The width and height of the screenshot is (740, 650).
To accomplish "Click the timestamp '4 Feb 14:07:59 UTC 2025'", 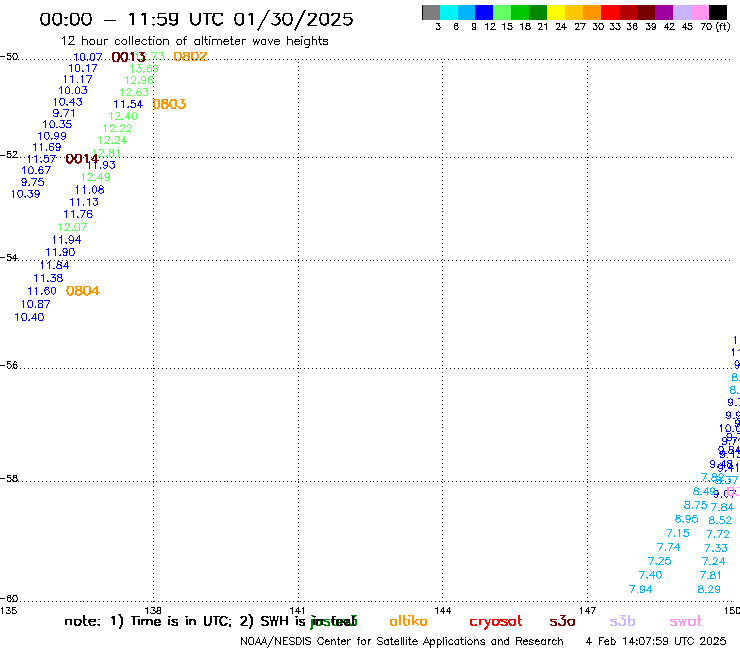I will point(656,641).
